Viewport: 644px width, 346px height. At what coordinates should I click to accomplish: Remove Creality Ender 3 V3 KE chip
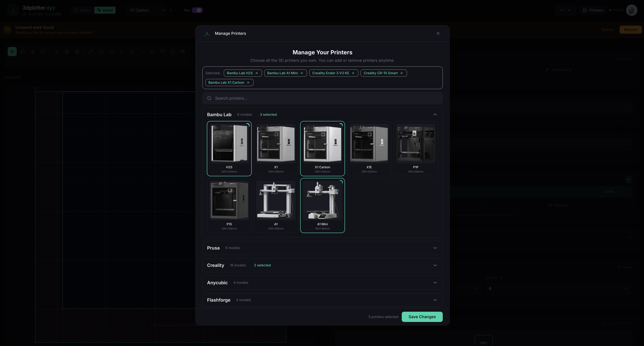[x=353, y=73]
